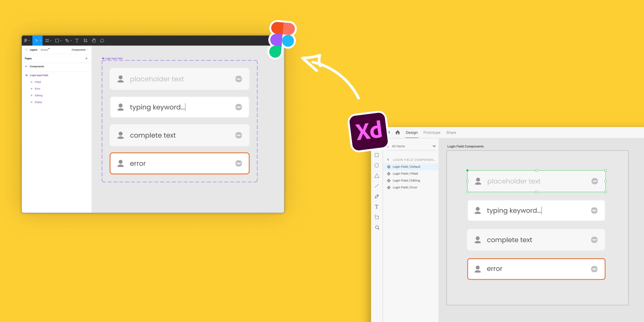Select the Figma Hand tool
The height and width of the screenshot is (322, 644).
pos(94,40)
